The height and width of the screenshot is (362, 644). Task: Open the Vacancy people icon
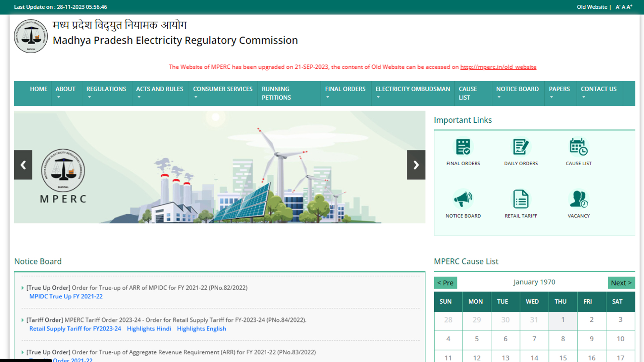coord(579,199)
